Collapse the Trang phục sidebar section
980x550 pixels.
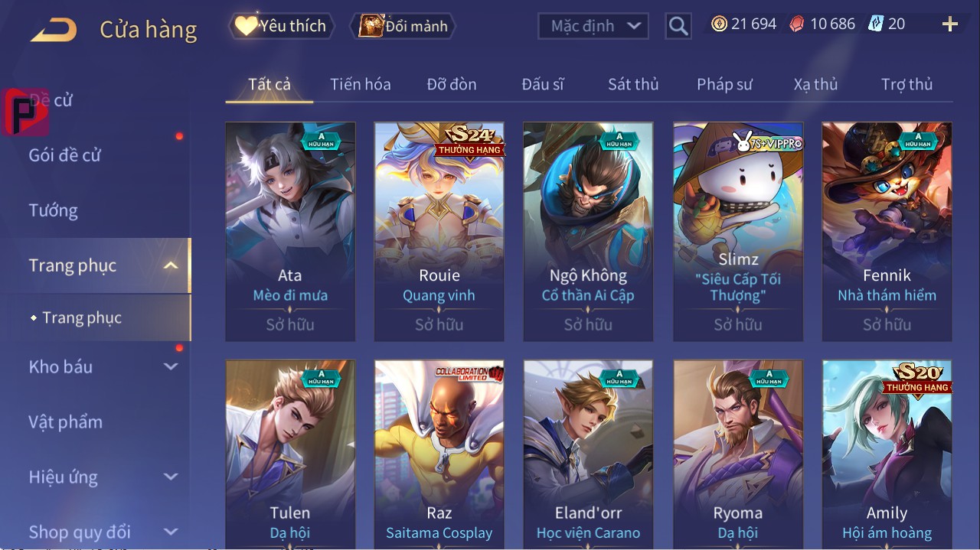(171, 265)
